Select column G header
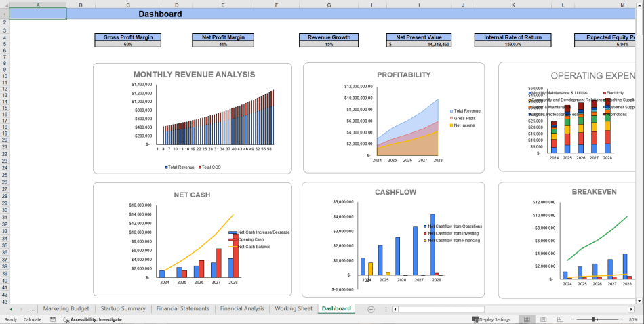This screenshot has height=324, width=644. click(x=329, y=5)
